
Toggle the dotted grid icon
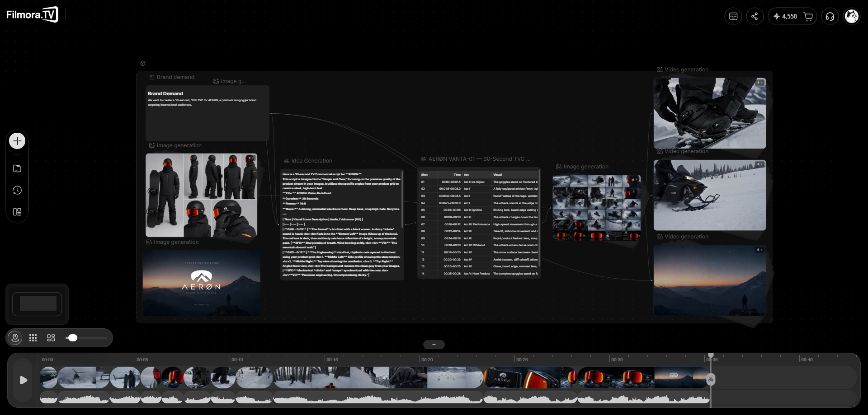pyautogui.click(x=33, y=338)
